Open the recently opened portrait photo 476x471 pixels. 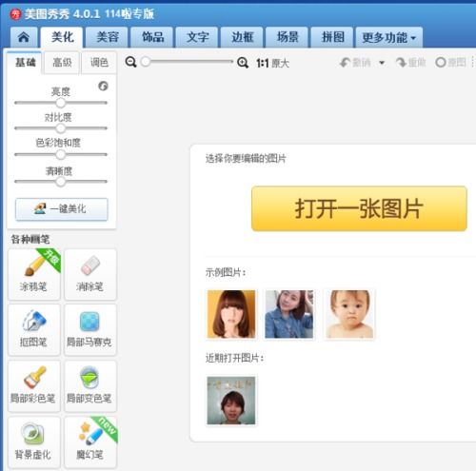231,401
